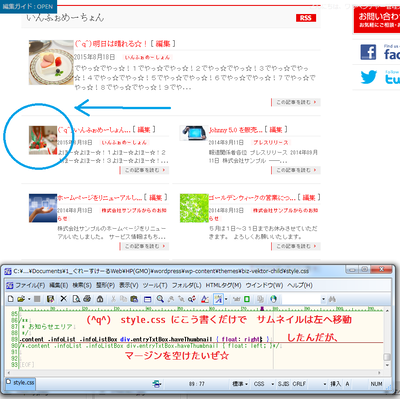The height and width of the screenshot is (399, 400).
Task: Open the ヘルプ(H) menu
Action: (x=300, y=285)
